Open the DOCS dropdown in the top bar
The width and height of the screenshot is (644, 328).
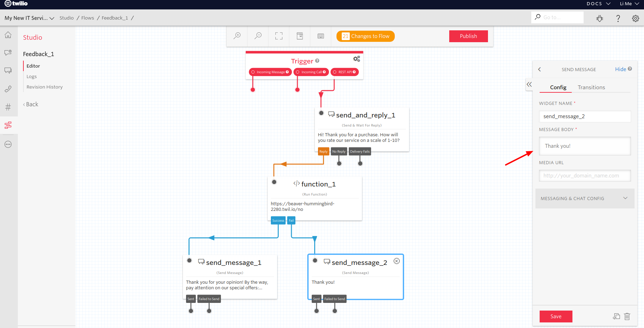point(598,4)
